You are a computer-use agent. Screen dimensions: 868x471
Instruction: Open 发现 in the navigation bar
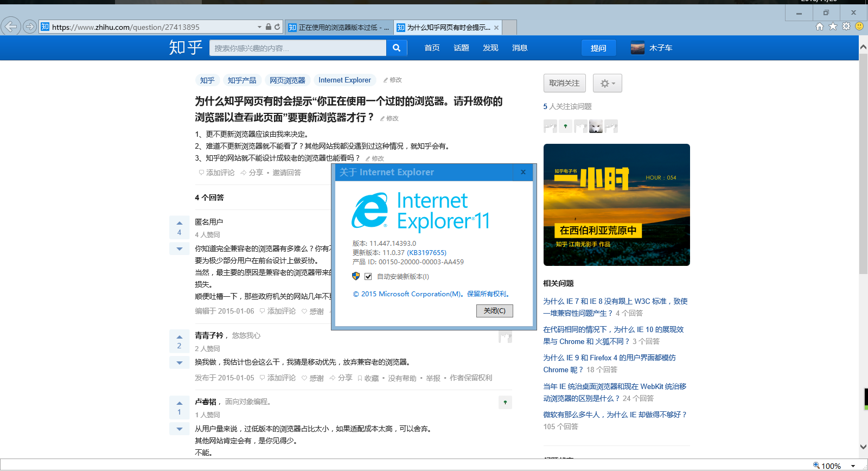[490, 48]
